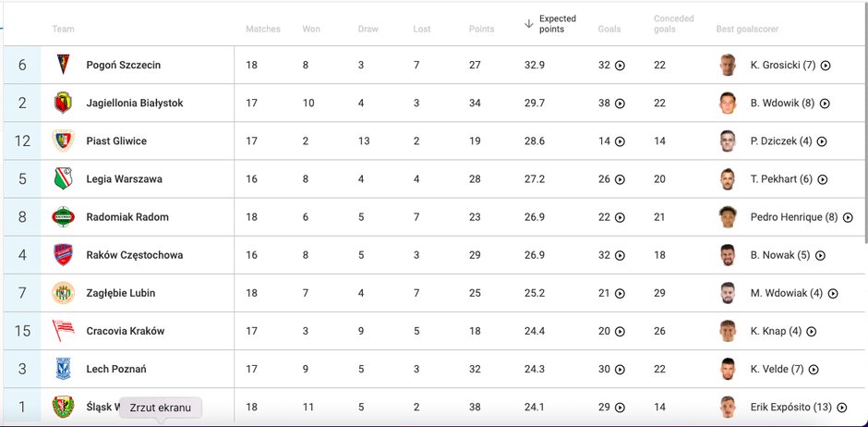This screenshot has width=868, height=427.
Task: Click the Matches column header
Action: 263,29
